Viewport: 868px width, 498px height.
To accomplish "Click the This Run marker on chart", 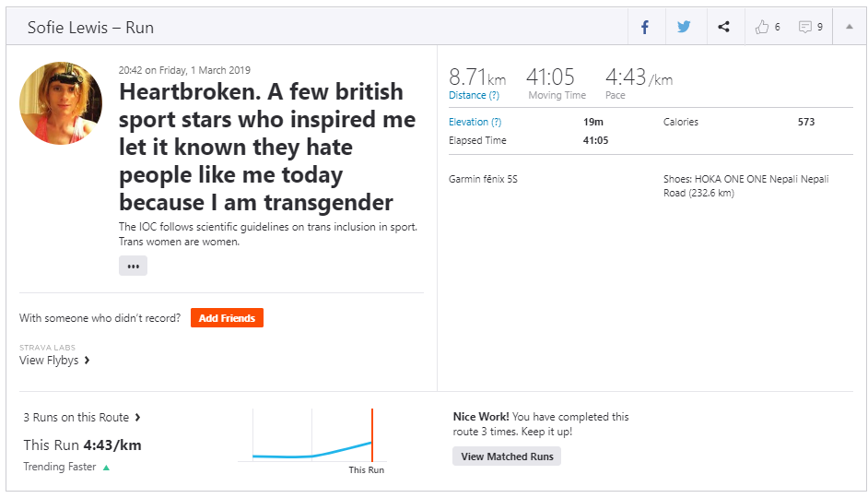I will 371,438.
